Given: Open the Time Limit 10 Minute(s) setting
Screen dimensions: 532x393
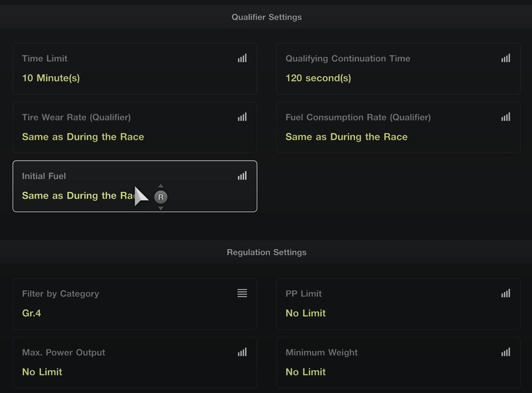Looking at the screenshot, I should coord(135,69).
